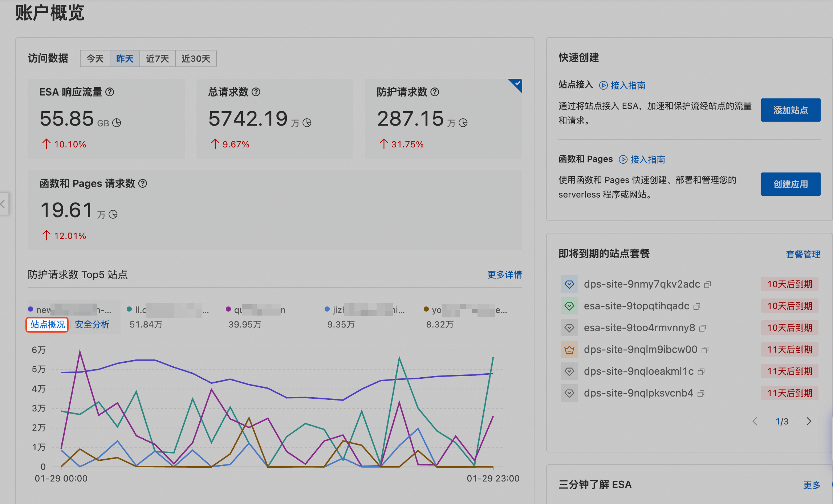The width and height of the screenshot is (833, 504).
Task: Click help icon next to 总请求数
Action: 256,92
